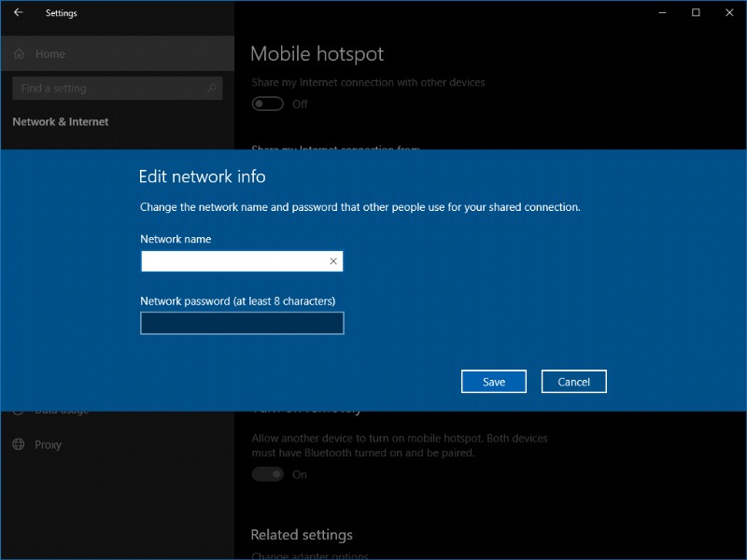Viewport: 747px width, 560px height.
Task: Cancel the Edit network info dialog
Action: pyautogui.click(x=574, y=381)
